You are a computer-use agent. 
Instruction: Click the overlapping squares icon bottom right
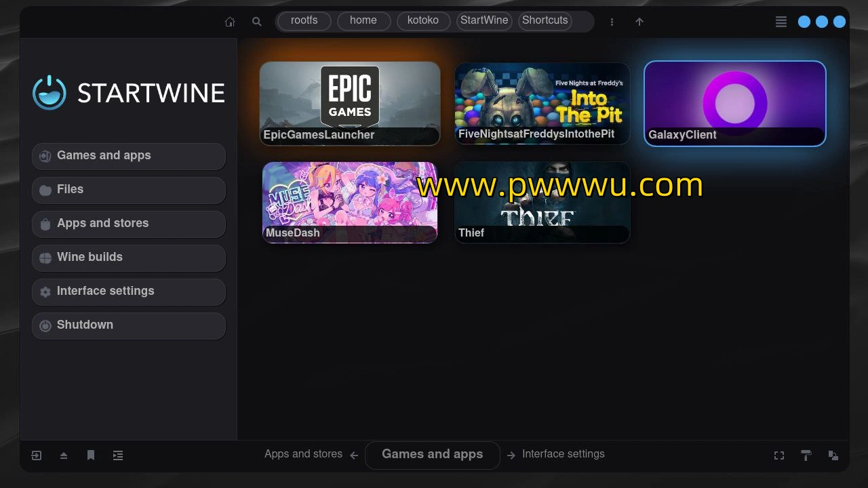(833, 455)
